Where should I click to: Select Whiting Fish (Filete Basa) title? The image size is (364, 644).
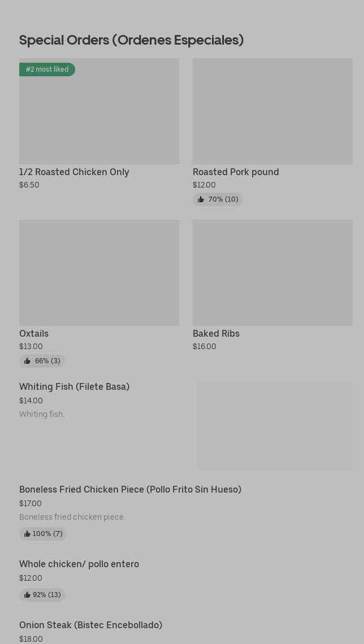pos(74,386)
